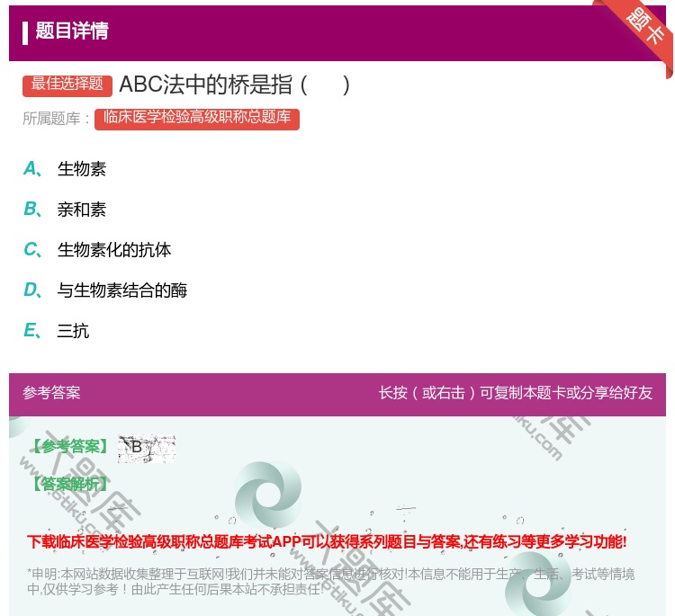The image size is (675, 616).
Task: Open the 临床医学检验高级职称总题库 question bank tag
Action: tap(197, 119)
